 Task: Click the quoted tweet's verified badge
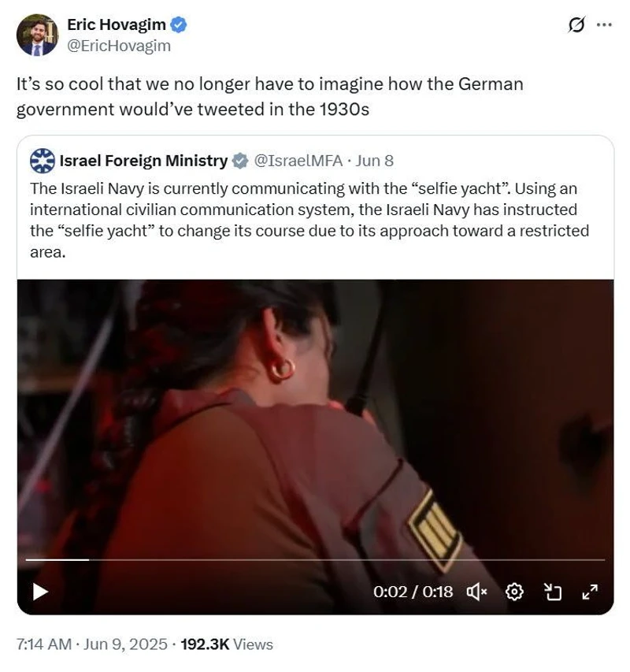240,162
